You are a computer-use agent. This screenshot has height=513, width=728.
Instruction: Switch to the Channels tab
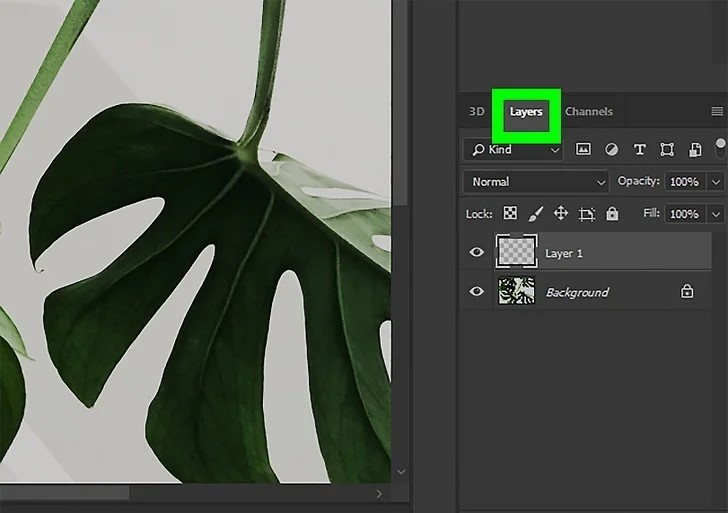coord(589,111)
